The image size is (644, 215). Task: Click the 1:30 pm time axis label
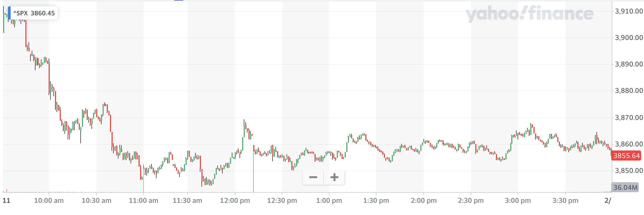pyautogui.click(x=376, y=200)
